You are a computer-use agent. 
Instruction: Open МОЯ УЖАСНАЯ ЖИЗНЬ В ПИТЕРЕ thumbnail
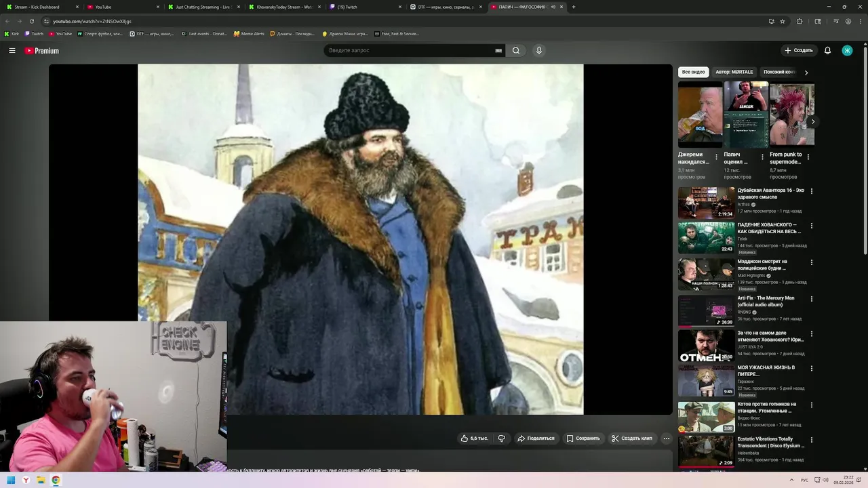pos(706,380)
